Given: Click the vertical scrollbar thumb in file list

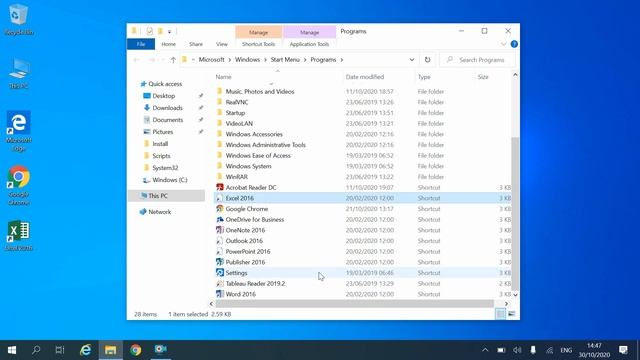Looking at the screenshot, I should coord(515,213).
